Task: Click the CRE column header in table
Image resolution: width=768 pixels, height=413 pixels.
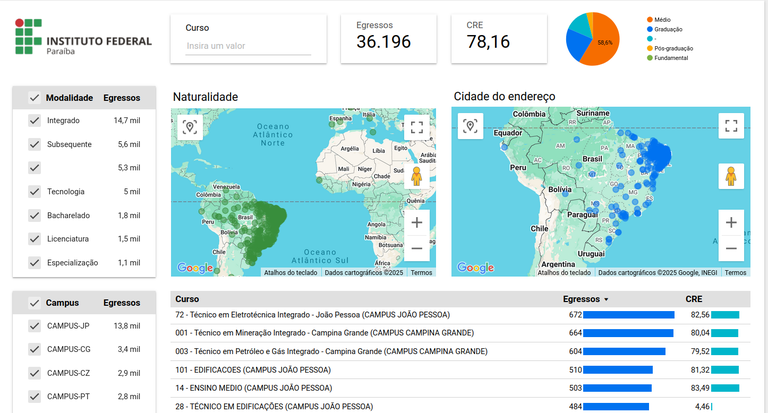Action: (x=694, y=299)
